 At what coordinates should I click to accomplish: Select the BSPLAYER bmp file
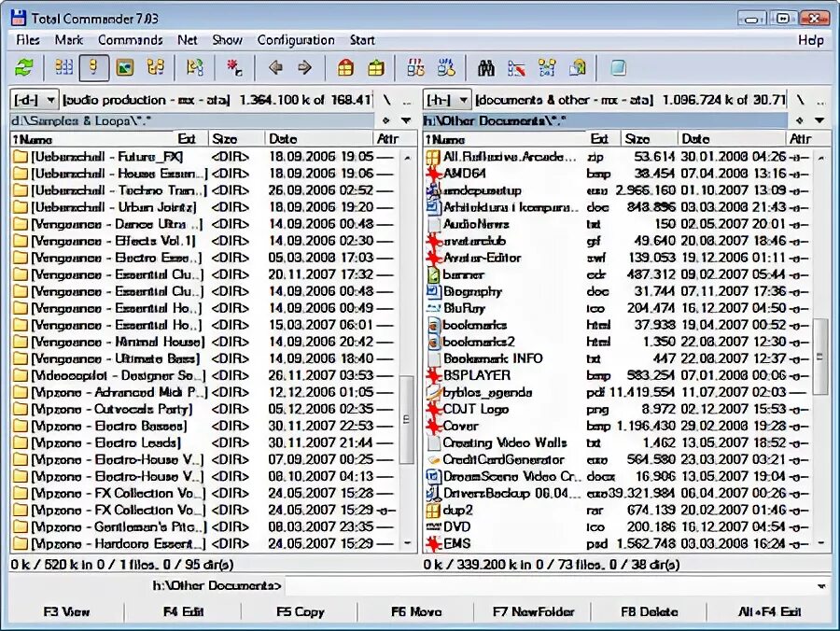(477, 375)
